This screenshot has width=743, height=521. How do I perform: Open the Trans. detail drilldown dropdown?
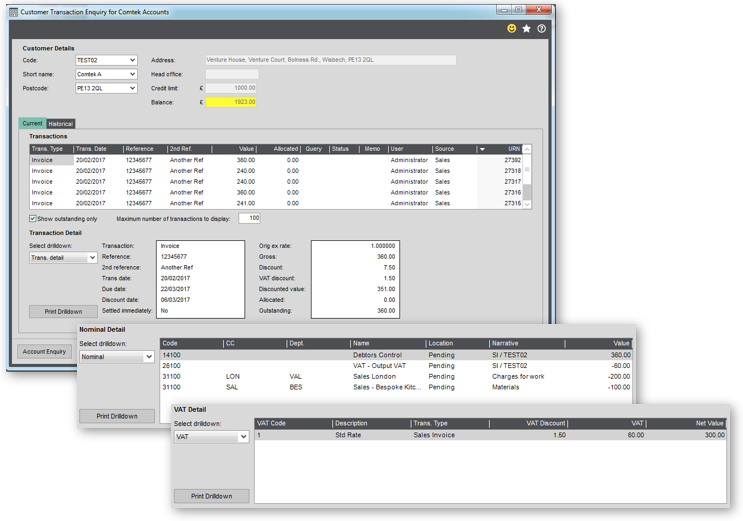point(92,257)
